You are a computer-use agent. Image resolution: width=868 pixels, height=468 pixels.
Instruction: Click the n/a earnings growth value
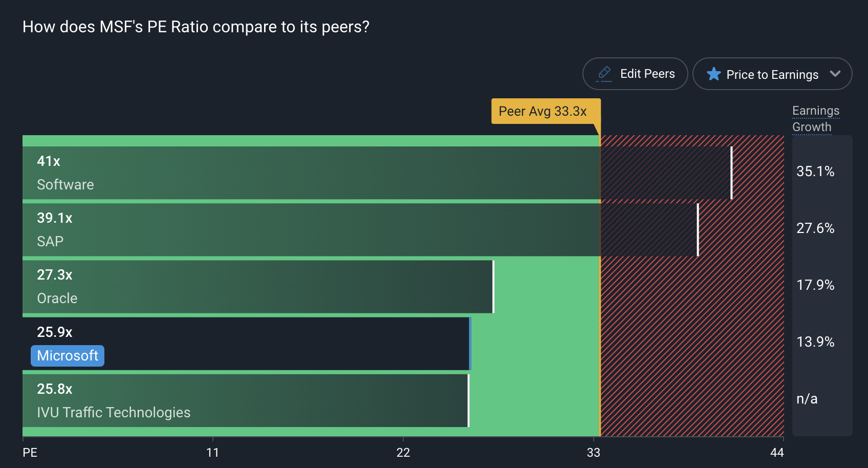[x=807, y=399]
